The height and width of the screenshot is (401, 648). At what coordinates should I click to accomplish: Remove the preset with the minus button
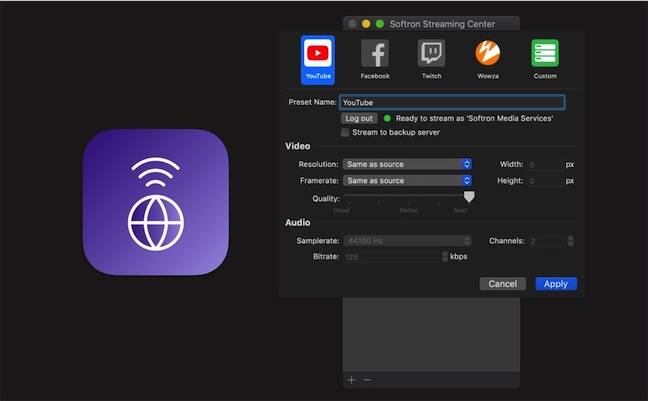pyautogui.click(x=367, y=380)
